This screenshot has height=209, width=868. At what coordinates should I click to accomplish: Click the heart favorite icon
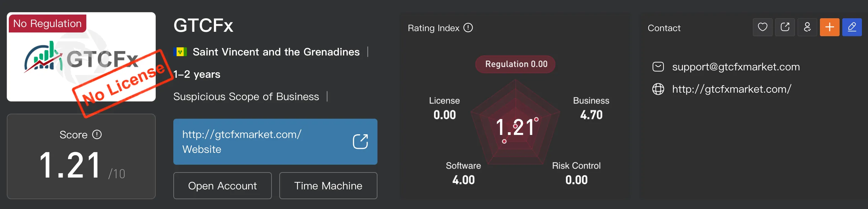[762, 27]
